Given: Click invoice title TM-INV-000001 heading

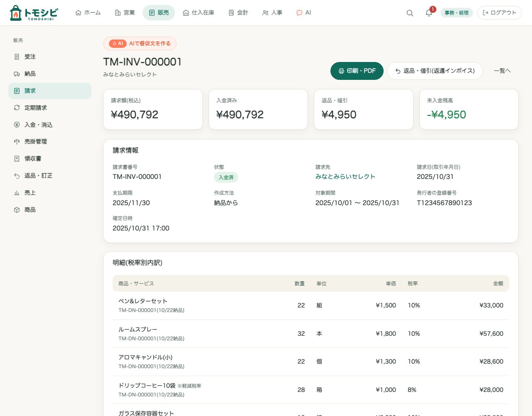Looking at the screenshot, I should 143,62.
